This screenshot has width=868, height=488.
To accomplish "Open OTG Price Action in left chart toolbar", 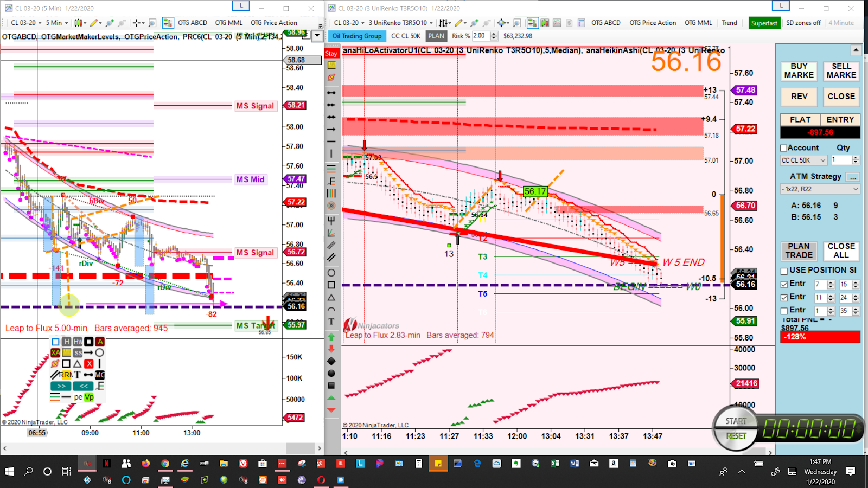I will click(x=274, y=23).
